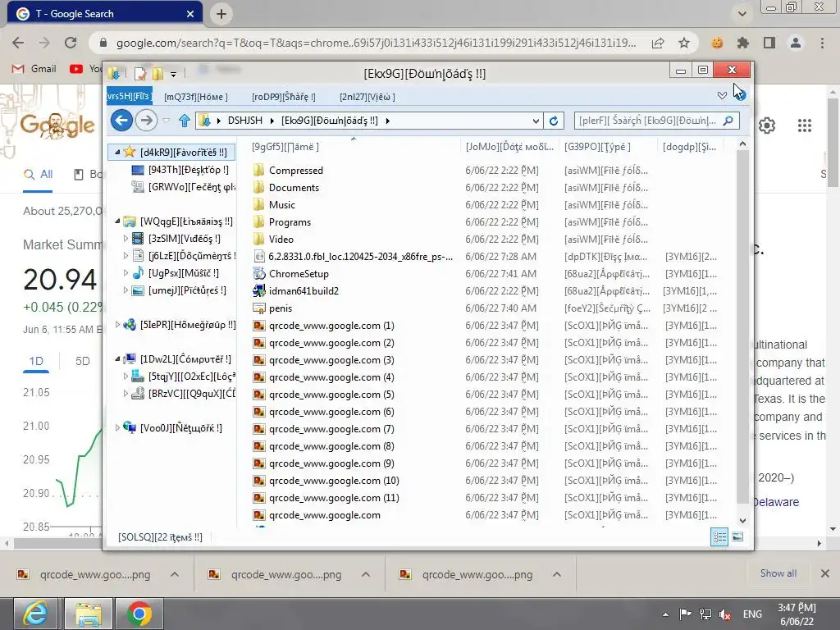Open the Explorer ribbon help icon
The image size is (840, 630).
[740, 95]
